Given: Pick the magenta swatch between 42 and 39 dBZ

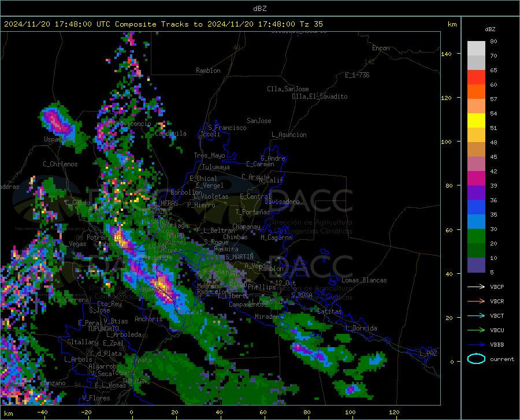Looking at the screenshot, I should (x=476, y=179).
